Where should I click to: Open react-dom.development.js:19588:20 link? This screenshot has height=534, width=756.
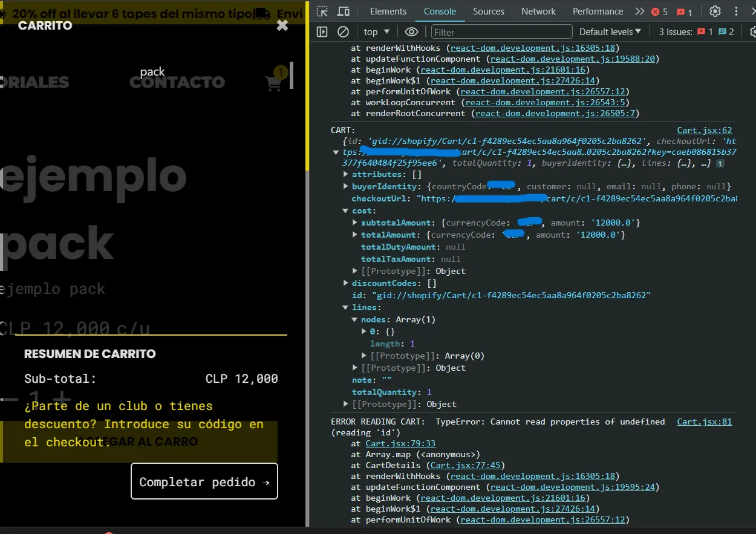pos(573,59)
